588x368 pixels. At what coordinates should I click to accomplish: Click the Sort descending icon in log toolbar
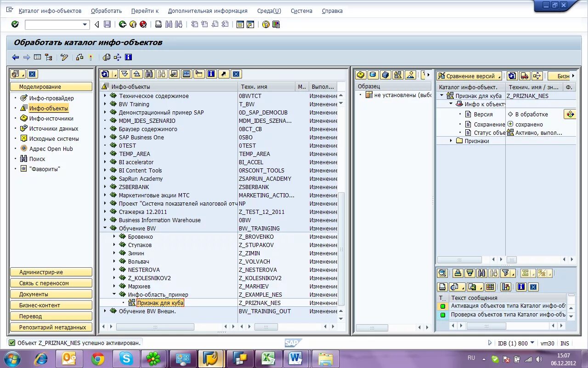tap(469, 273)
